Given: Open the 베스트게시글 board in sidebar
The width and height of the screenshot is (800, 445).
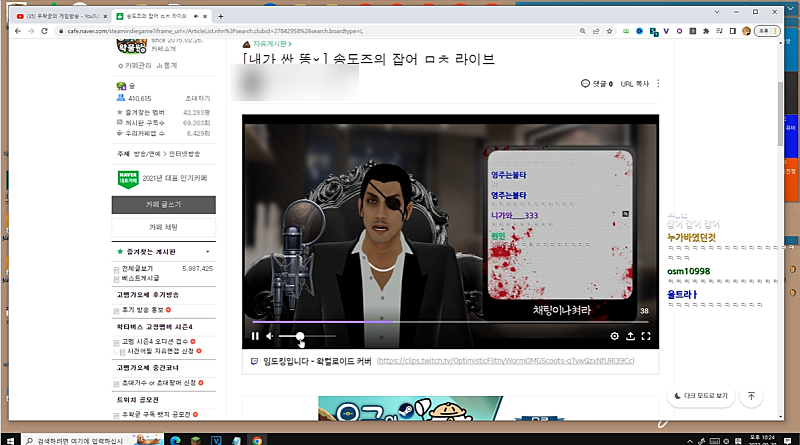Looking at the screenshot, I should coord(140,278).
